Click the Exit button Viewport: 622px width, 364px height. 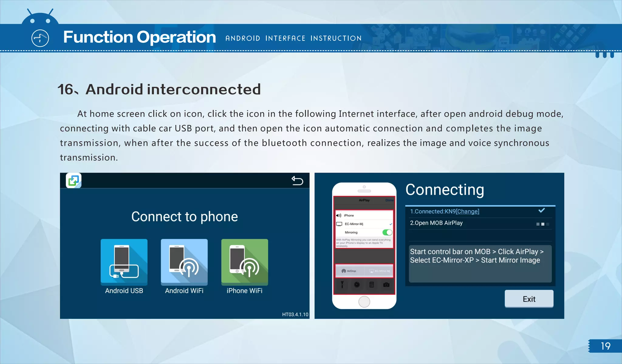[529, 299]
